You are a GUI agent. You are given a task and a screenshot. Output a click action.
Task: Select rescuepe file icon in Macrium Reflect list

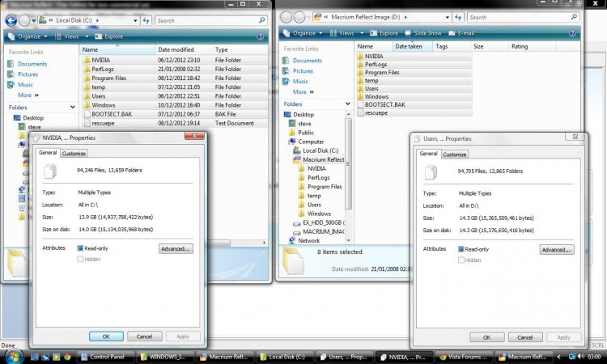point(360,113)
